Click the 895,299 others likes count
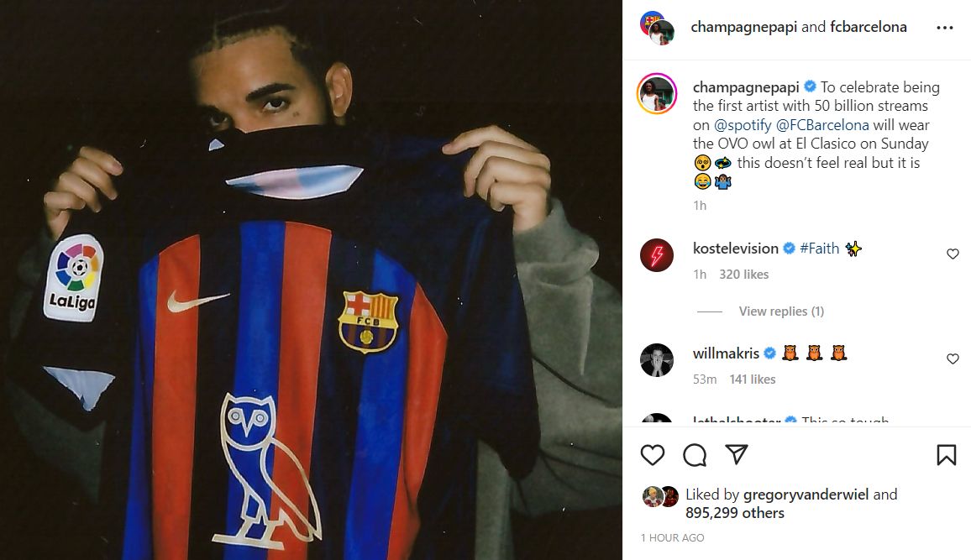Viewport: 971px width, 560px height. [x=736, y=511]
